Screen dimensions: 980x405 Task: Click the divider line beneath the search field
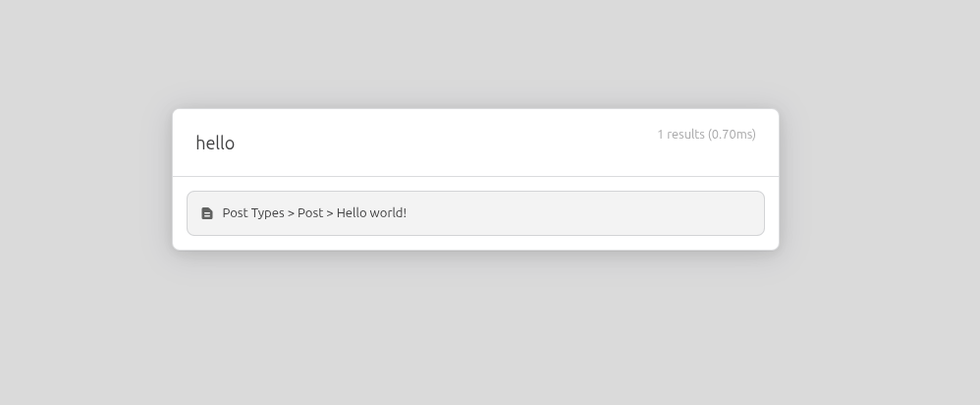tap(475, 176)
